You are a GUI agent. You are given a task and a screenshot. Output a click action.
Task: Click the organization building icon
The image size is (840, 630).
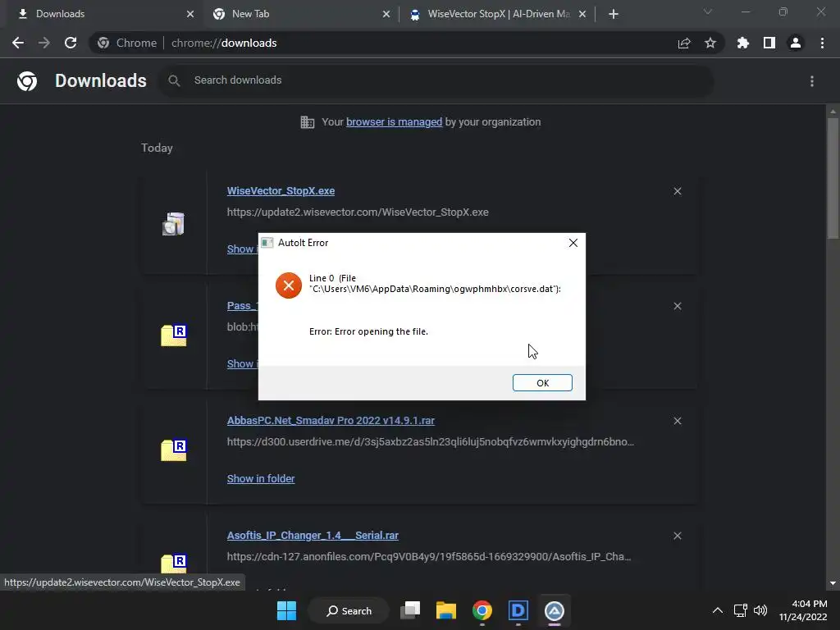(x=307, y=122)
